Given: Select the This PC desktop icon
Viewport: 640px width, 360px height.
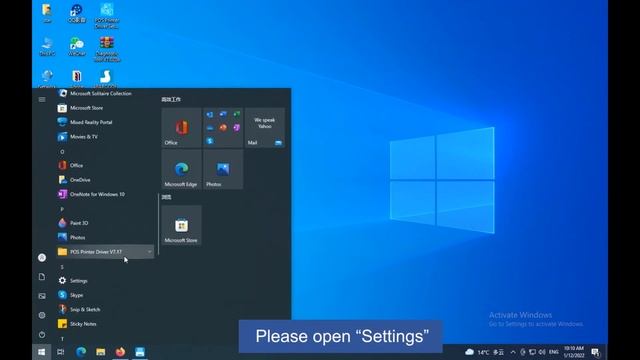Looking at the screenshot, I should [x=47, y=47].
